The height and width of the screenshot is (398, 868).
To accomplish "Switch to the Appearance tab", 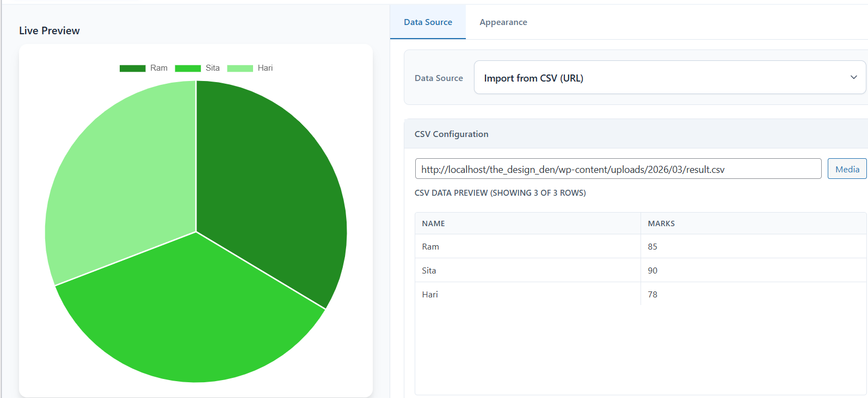I will coord(503,22).
